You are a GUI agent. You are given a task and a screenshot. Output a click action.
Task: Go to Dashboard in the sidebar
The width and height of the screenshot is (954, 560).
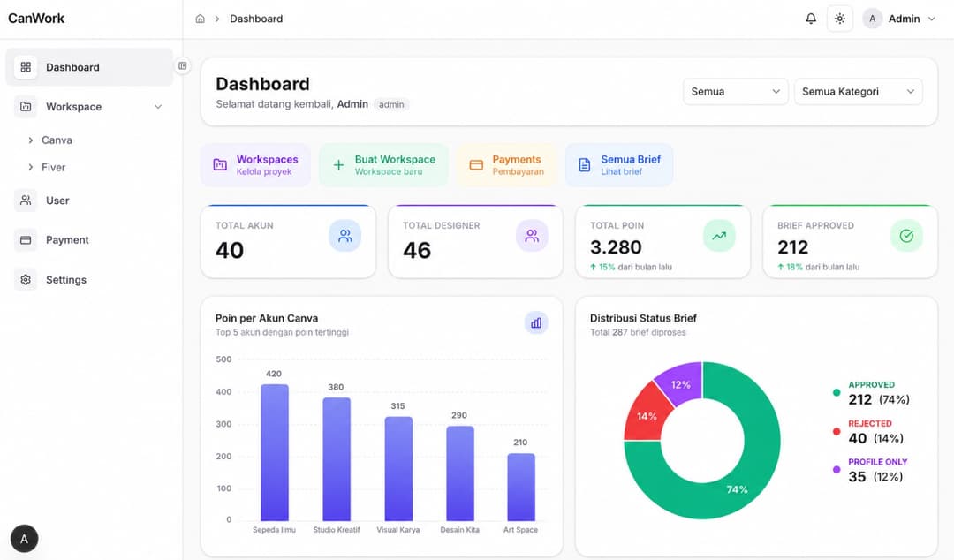89,67
